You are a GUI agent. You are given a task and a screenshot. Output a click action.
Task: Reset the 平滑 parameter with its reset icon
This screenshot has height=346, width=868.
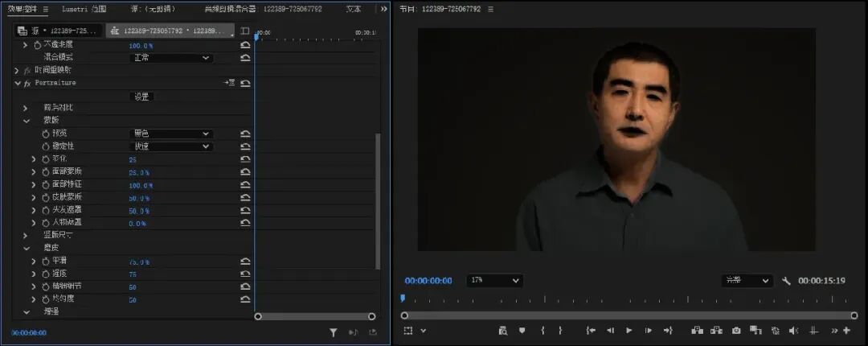click(245, 262)
